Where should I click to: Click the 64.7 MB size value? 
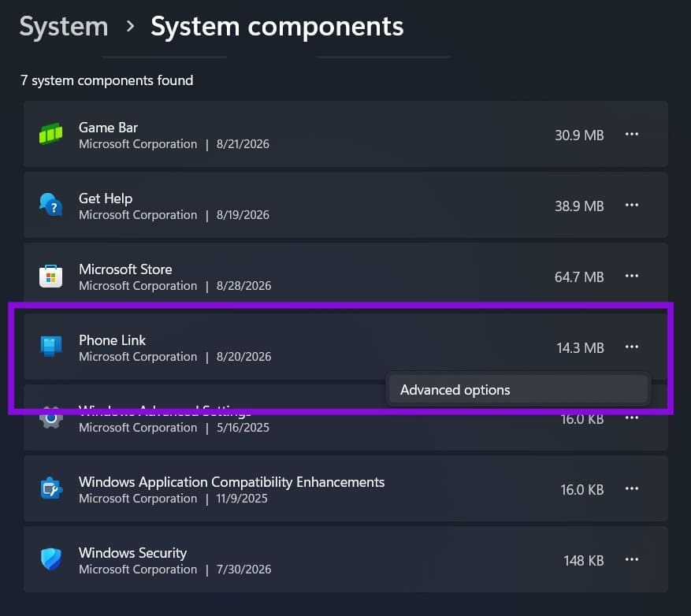pos(579,277)
